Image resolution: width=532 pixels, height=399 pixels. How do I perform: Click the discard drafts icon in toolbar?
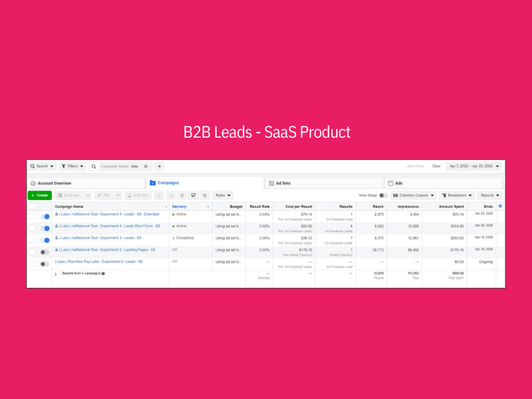pos(159,195)
